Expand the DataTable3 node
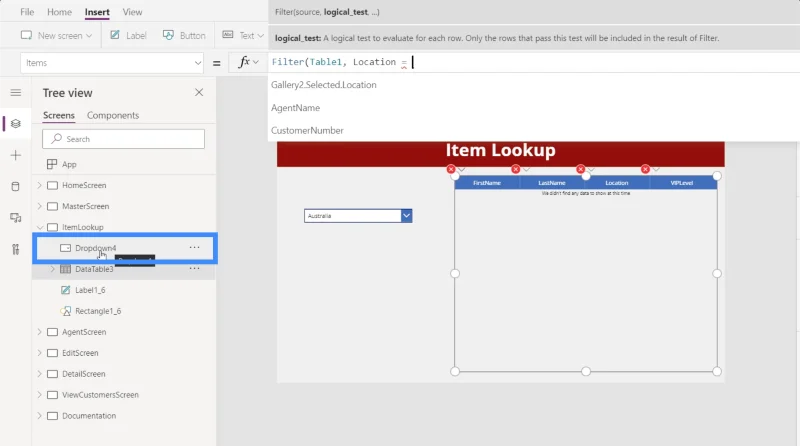800x446 pixels. coord(53,269)
